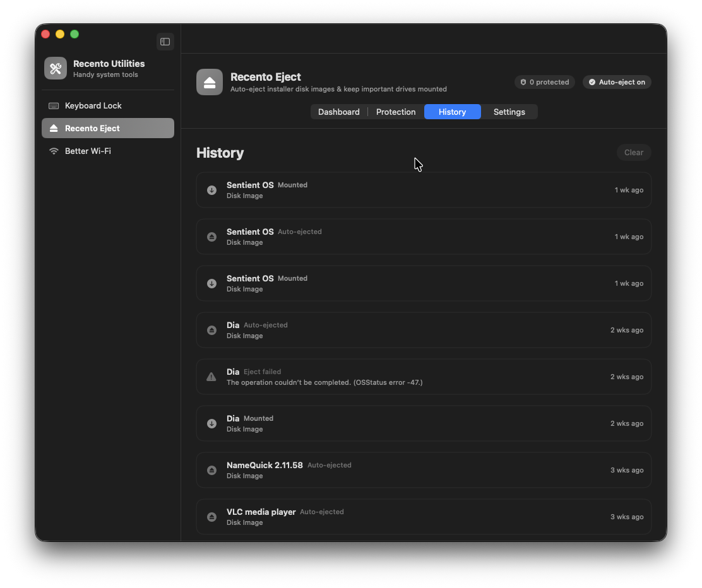
Task: Click the 0 protected status badge
Action: coord(544,83)
